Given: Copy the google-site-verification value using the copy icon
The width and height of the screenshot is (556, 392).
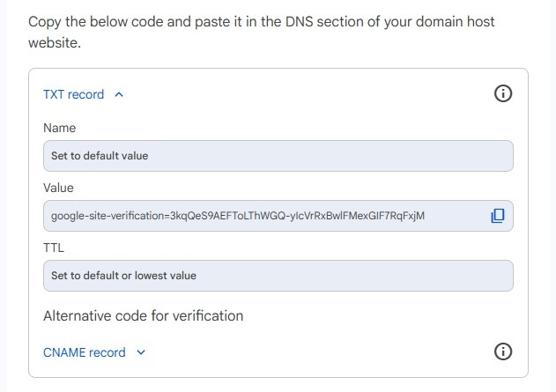Looking at the screenshot, I should click(x=498, y=216).
